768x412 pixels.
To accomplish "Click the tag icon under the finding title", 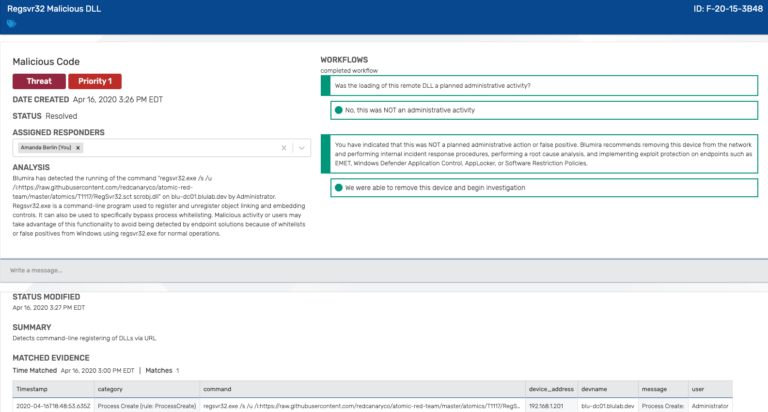I will pos(11,24).
